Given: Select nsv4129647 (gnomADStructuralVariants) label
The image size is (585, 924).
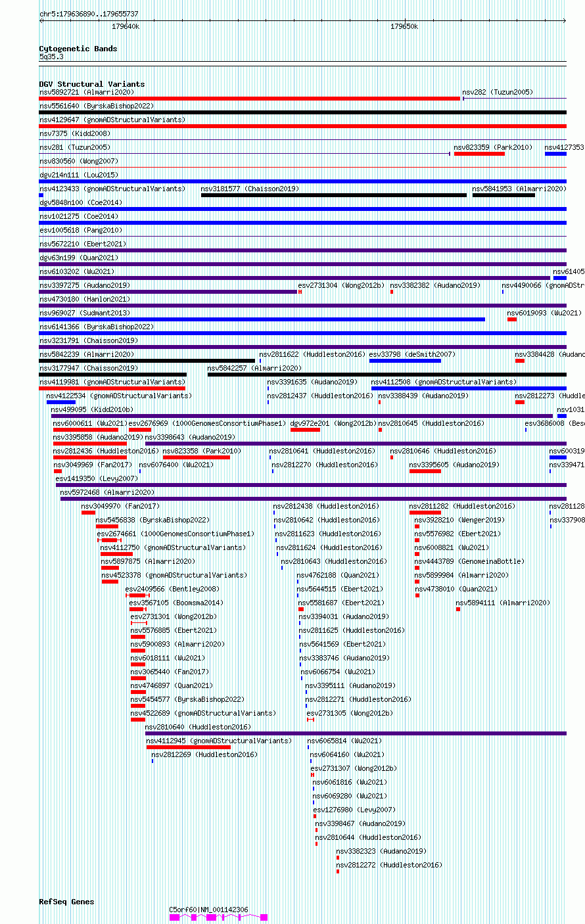Looking at the screenshot, I should click(x=112, y=120).
